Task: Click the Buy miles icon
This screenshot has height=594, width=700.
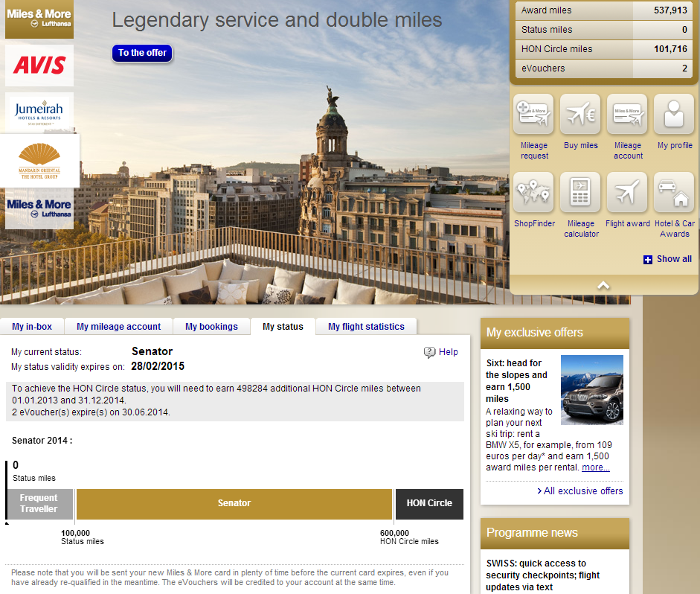Action: (580, 115)
